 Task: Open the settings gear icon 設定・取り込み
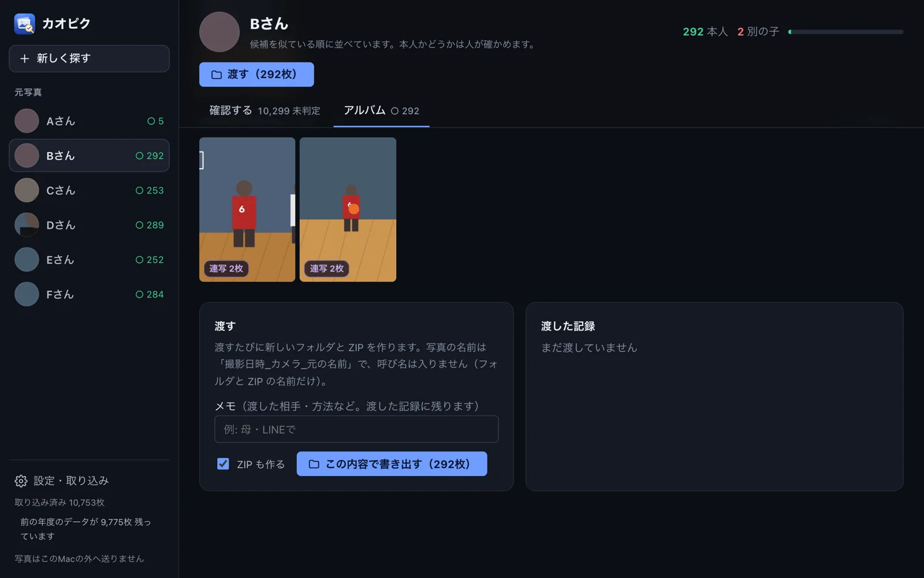21,481
